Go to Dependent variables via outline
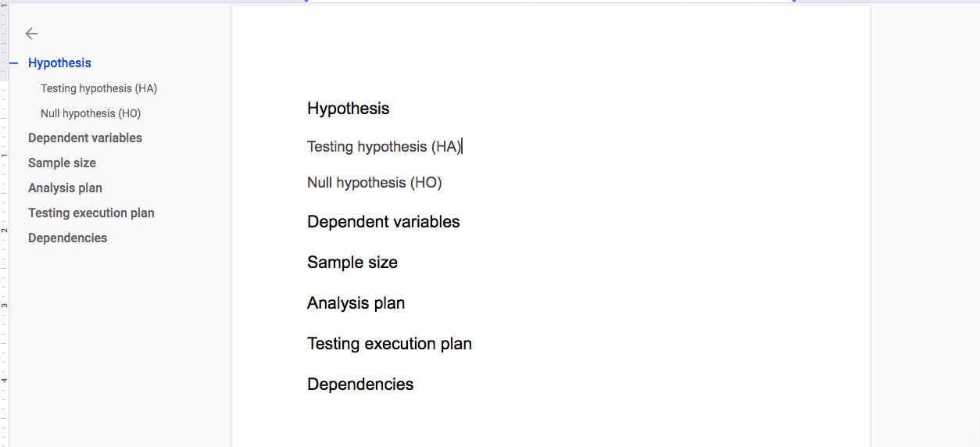 tap(85, 138)
